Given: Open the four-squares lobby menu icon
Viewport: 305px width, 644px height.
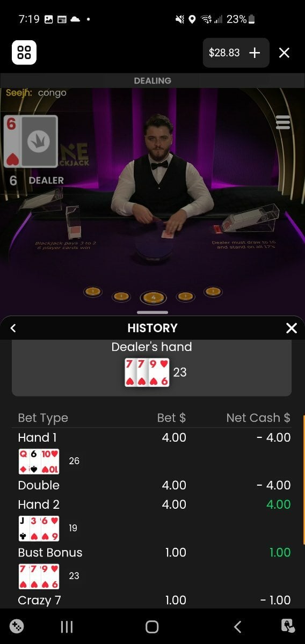Looking at the screenshot, I should (24, 53).
